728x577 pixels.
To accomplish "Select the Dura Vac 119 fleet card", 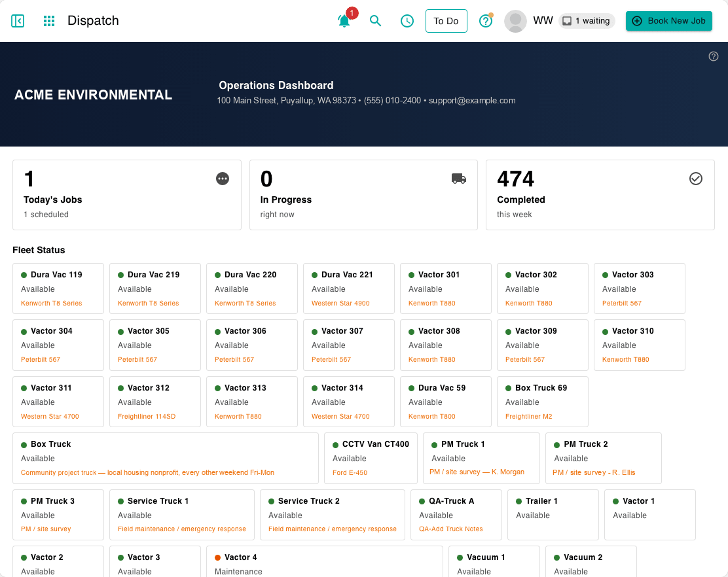I will 58,288.
